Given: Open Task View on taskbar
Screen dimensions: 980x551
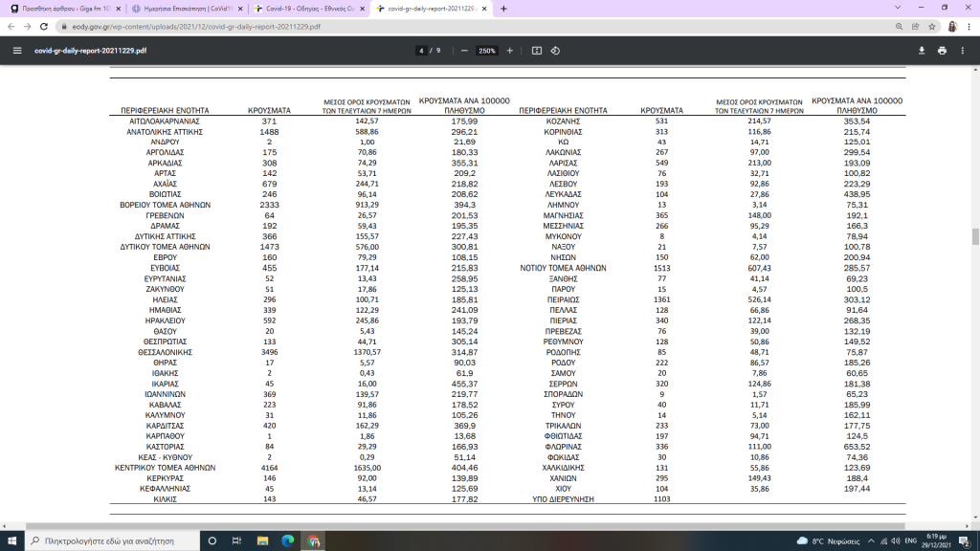Looking at the screenshot, I should coord(237,541).
